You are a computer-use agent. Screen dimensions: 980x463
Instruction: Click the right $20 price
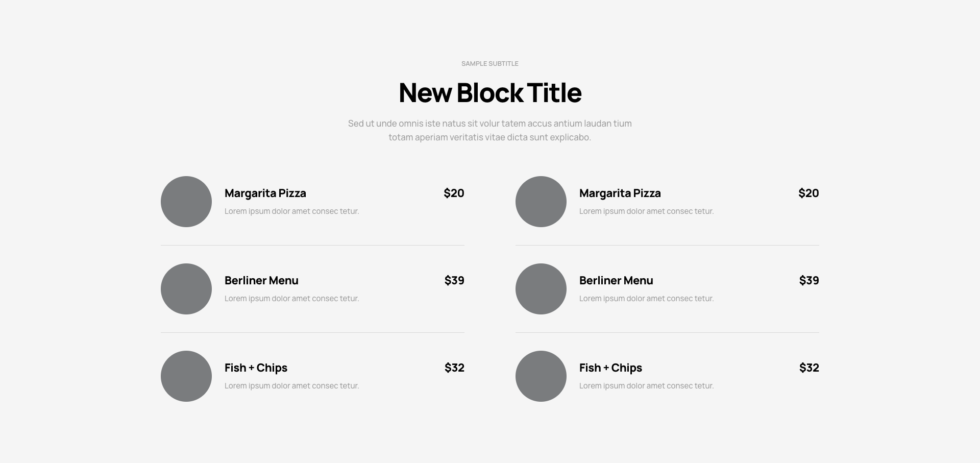tap(808, 193)
